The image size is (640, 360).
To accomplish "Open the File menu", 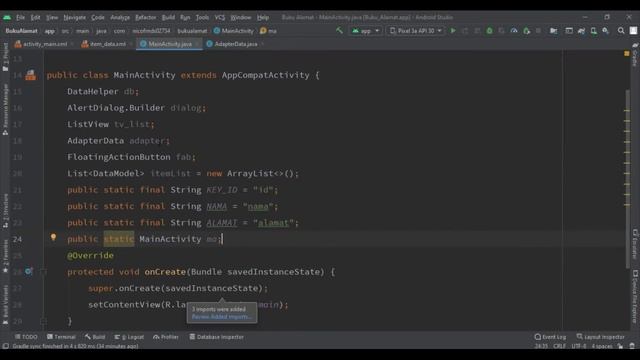I will pos(20,18).
